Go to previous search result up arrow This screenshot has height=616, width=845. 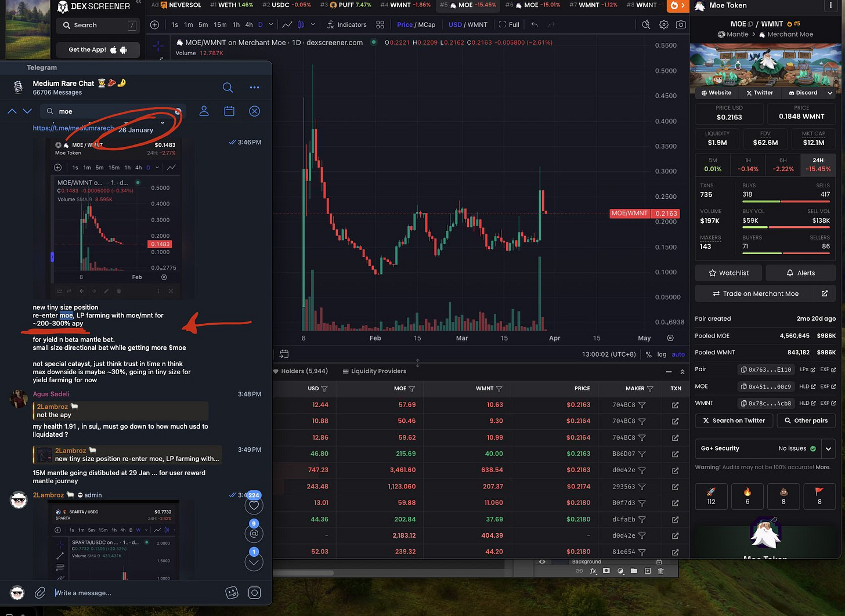[x=12, y=111]
